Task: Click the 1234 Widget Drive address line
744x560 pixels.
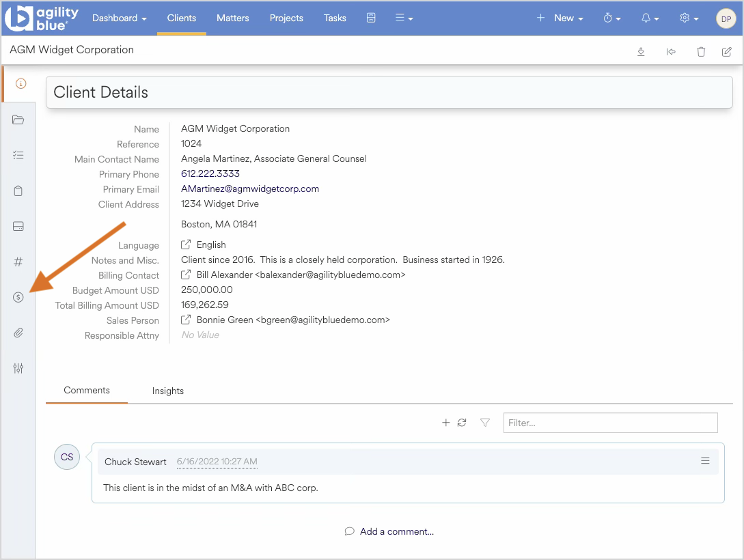Action: click(x=220, y=204)
